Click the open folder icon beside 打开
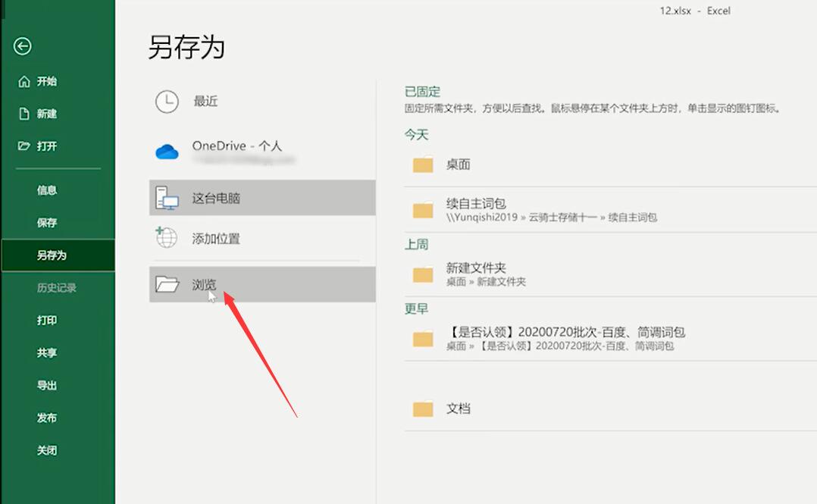The image size is (817, 504). point(24,146)
